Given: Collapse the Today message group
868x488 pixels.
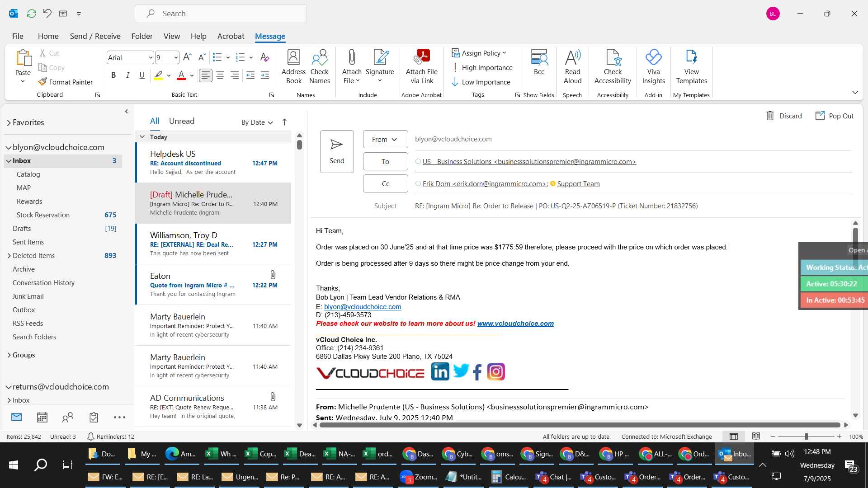Looking at the screenshot, I should click(142, 136).
